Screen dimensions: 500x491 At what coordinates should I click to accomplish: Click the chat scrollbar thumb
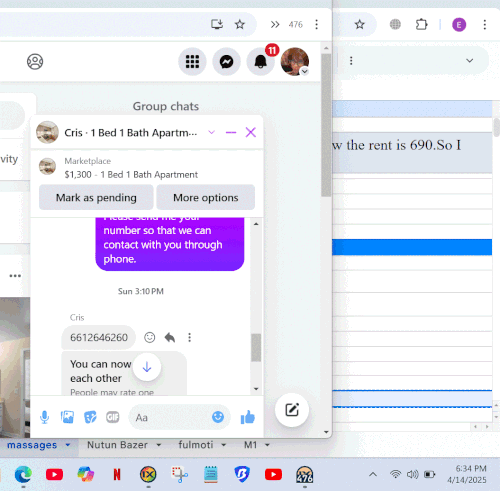(256, 348)
